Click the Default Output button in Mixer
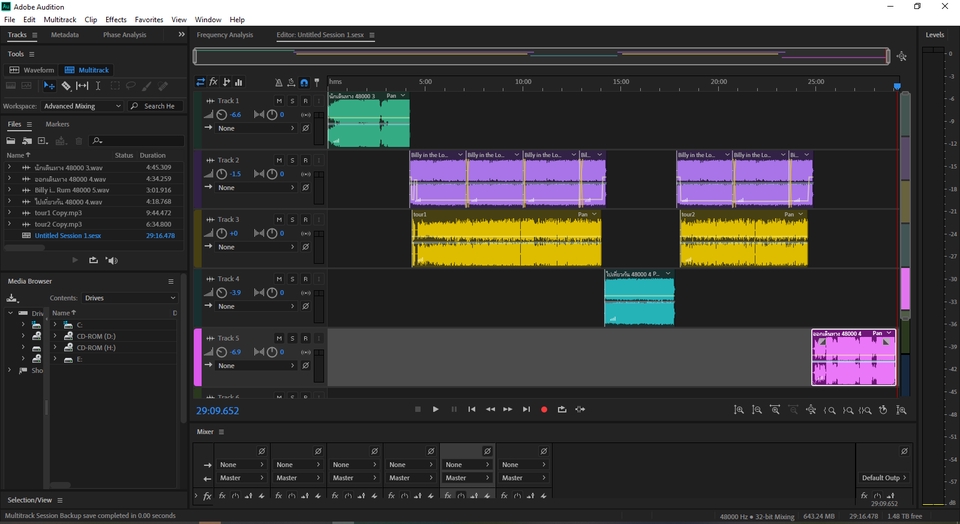Screen dimensions: 960x524 881,478
